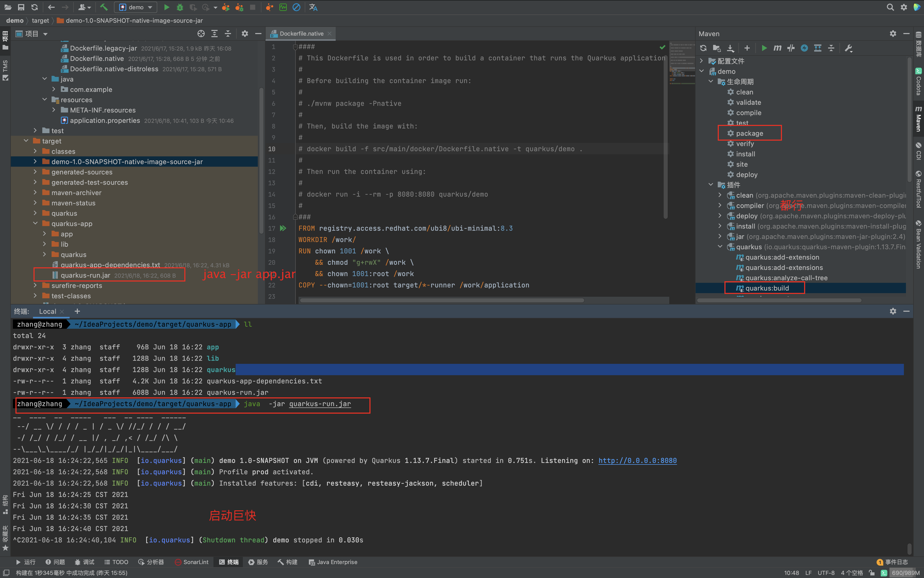Click the main toolbar synchronize icon
The image size is (924, 578).
[x=35, y=7]
